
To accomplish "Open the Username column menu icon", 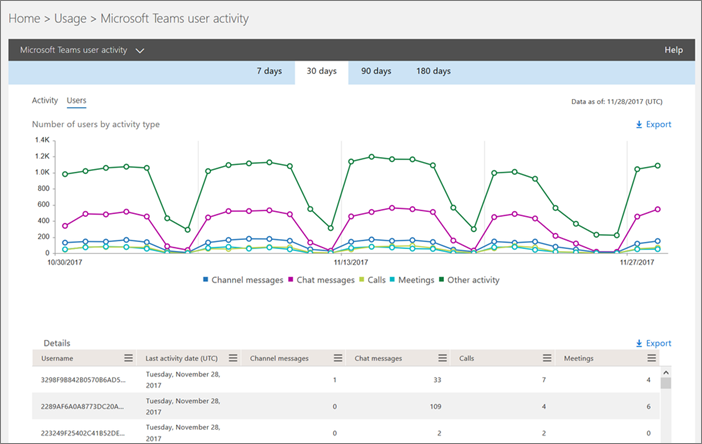I will click(128, 358).
